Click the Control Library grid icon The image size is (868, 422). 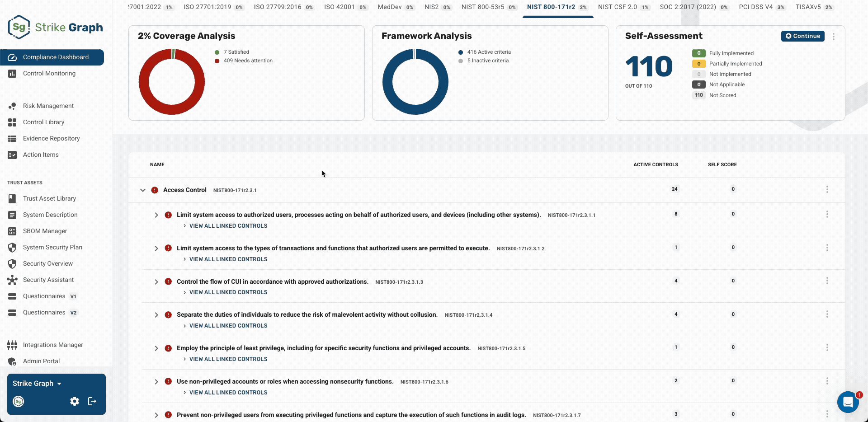12,122
